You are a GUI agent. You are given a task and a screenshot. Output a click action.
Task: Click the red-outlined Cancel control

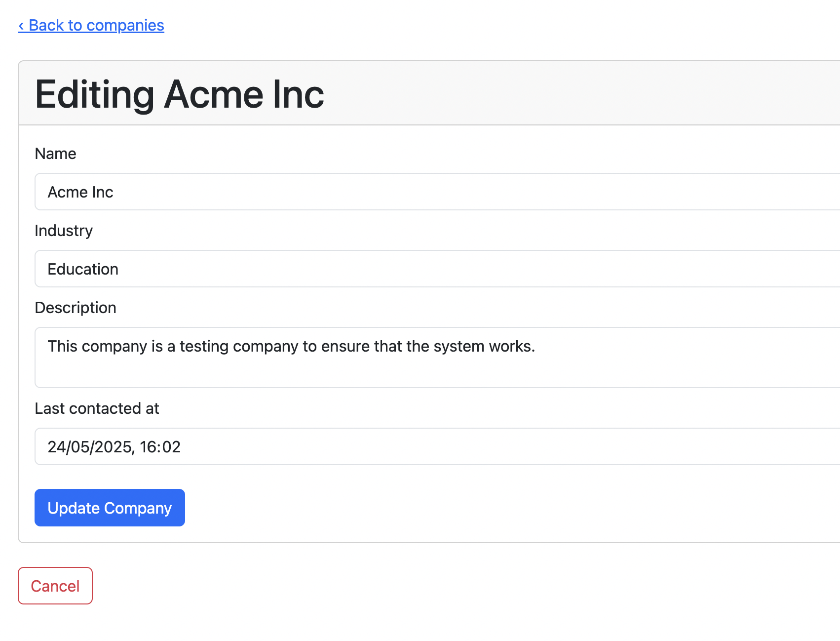[55, 586]
